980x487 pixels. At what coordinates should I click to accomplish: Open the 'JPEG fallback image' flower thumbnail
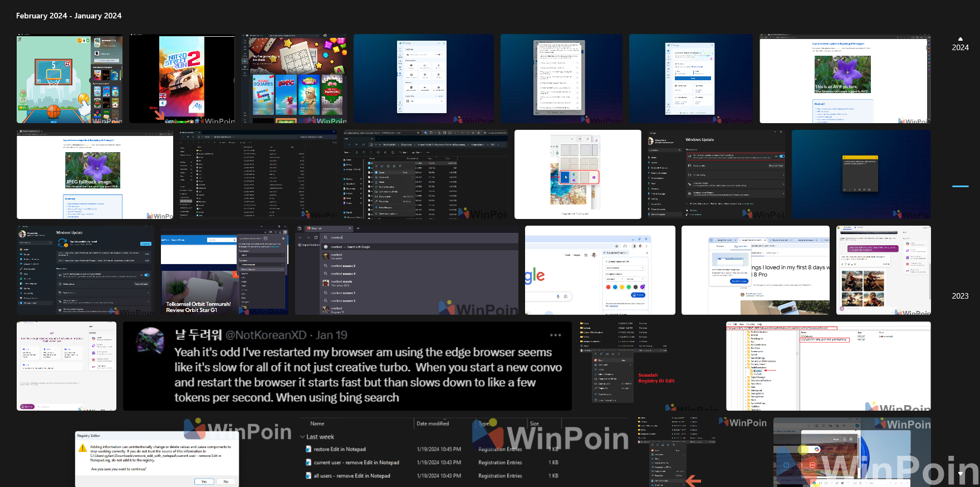point(95,174)
